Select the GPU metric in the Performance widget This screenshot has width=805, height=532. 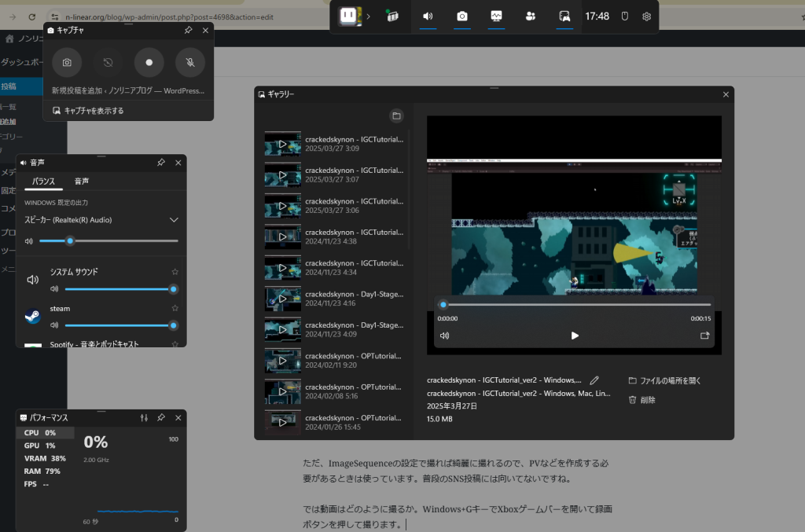46,446
